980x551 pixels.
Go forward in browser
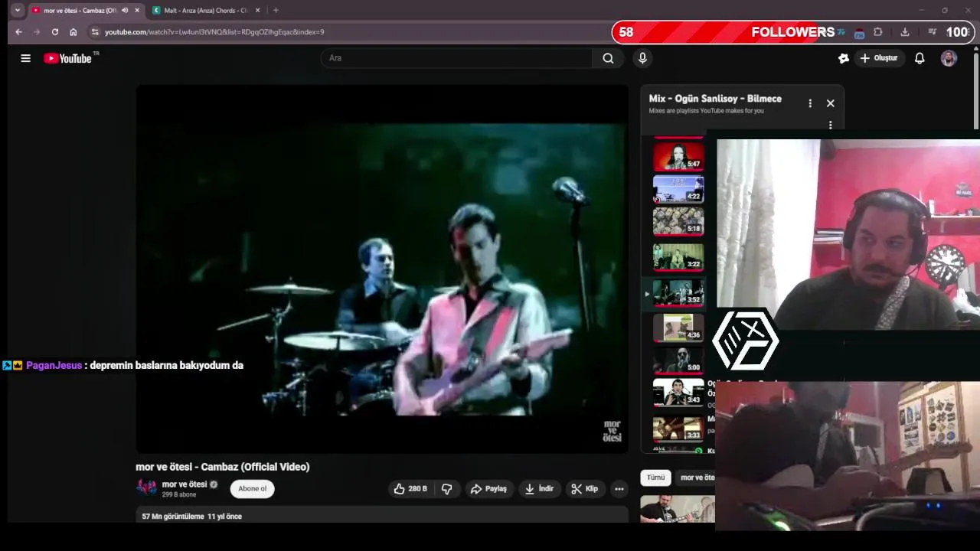point(36,32)
